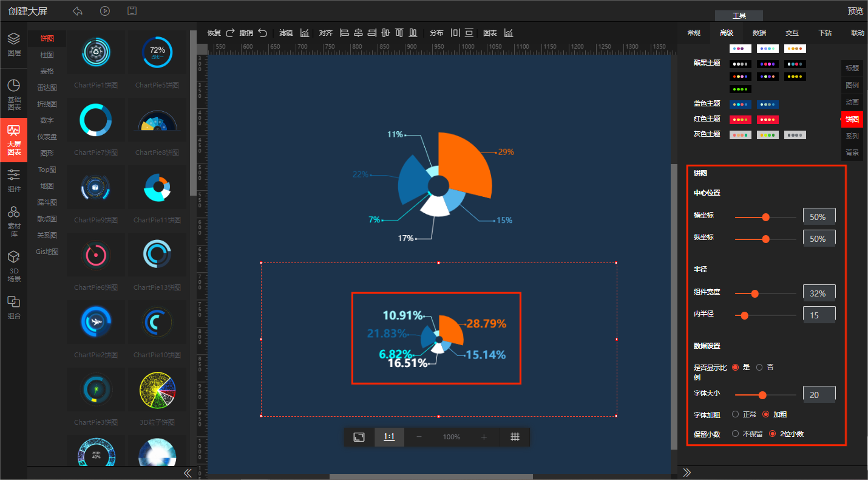868x480 pixels.
Task: Switch to the 数据 tab
Action: 759,33
